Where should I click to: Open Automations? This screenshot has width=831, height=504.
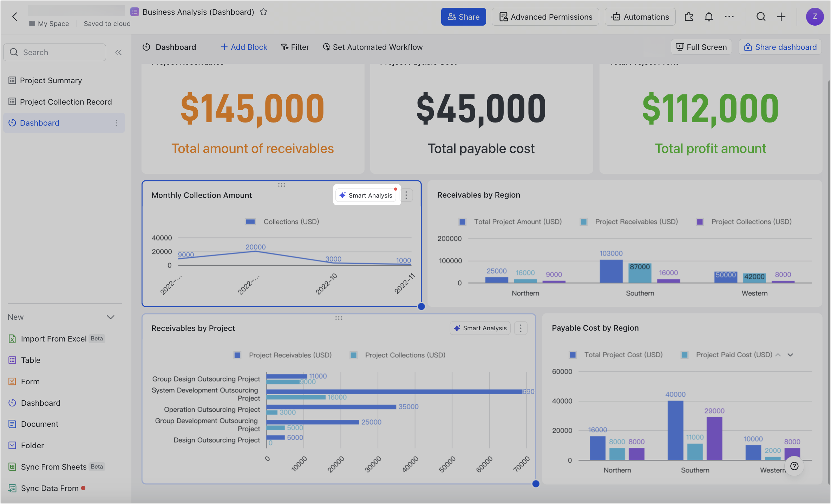(x=640, y=16)
